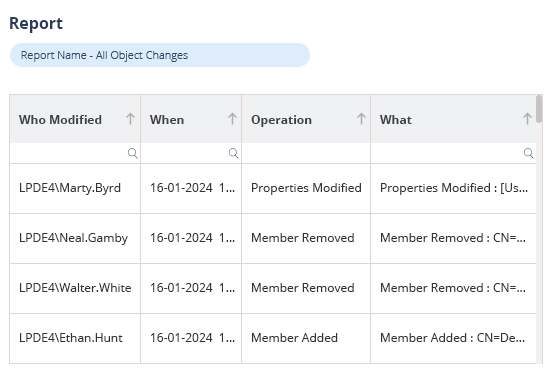Select LPDE4\Ethan.Hunt cell
The height and width of the screenshot is (380, 552).
75,338
